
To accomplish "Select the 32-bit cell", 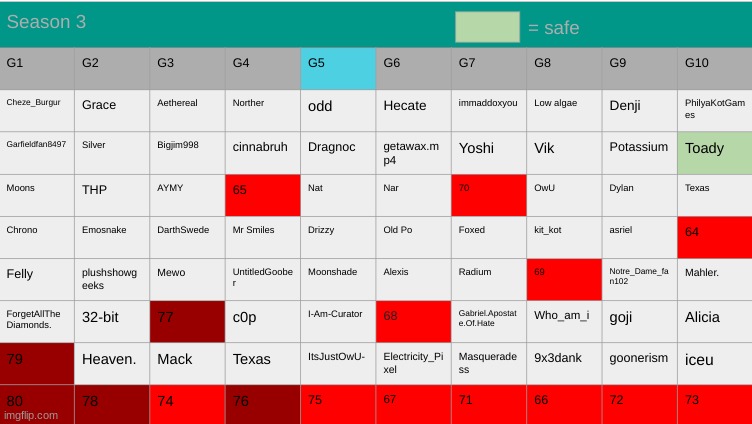I will point(112,321).
